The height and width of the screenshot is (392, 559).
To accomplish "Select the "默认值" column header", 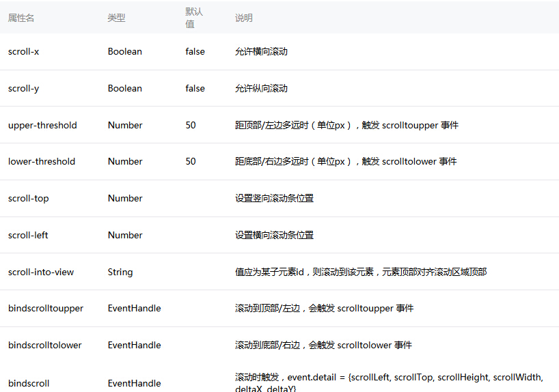I will pos(194,18).
